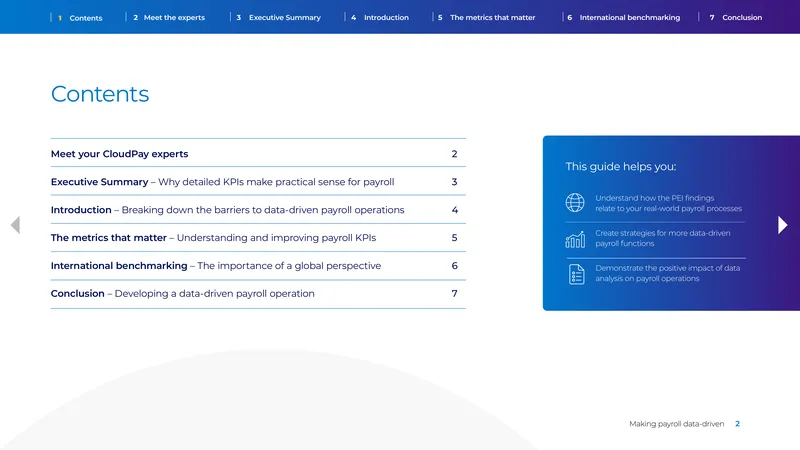Click the globe icon in guide panel

point(575,203)
